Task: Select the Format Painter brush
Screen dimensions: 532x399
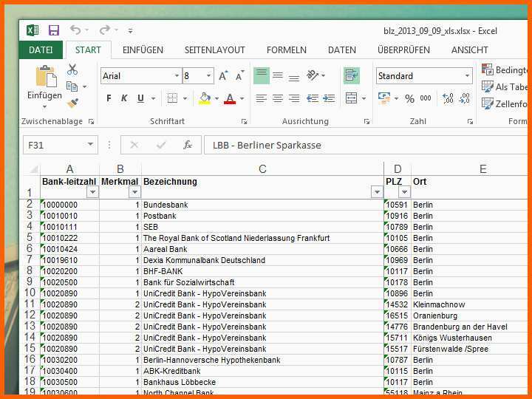Action: coord(72,103)
